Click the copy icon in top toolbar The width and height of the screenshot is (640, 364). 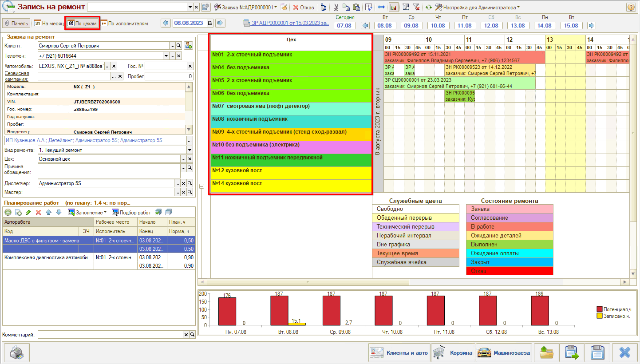346,7
